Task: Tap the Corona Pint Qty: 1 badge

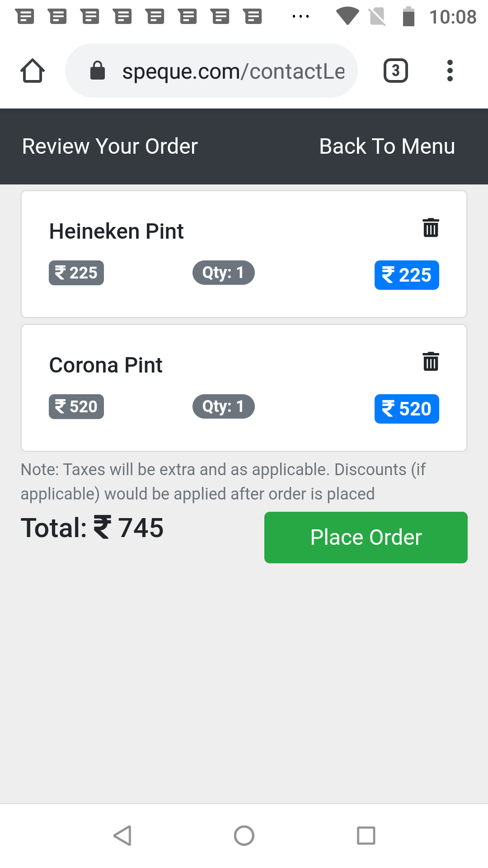Action: pos(223,406)
